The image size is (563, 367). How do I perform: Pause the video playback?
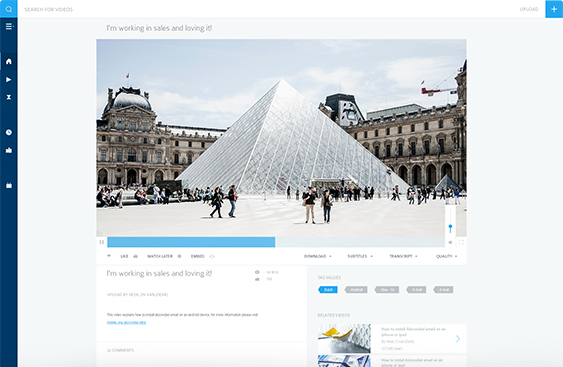tap(102, 242)
